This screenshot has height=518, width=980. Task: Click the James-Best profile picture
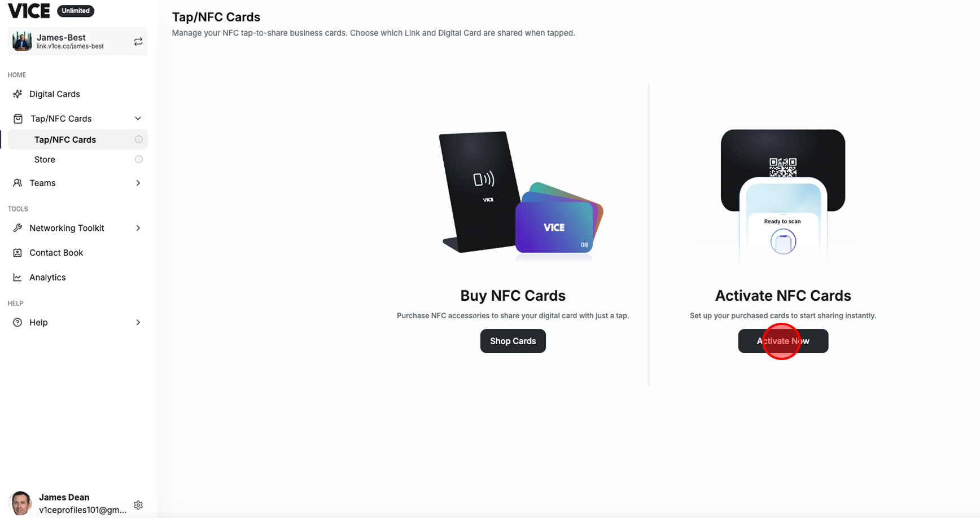pyautogui.click(x=22, y=42)
